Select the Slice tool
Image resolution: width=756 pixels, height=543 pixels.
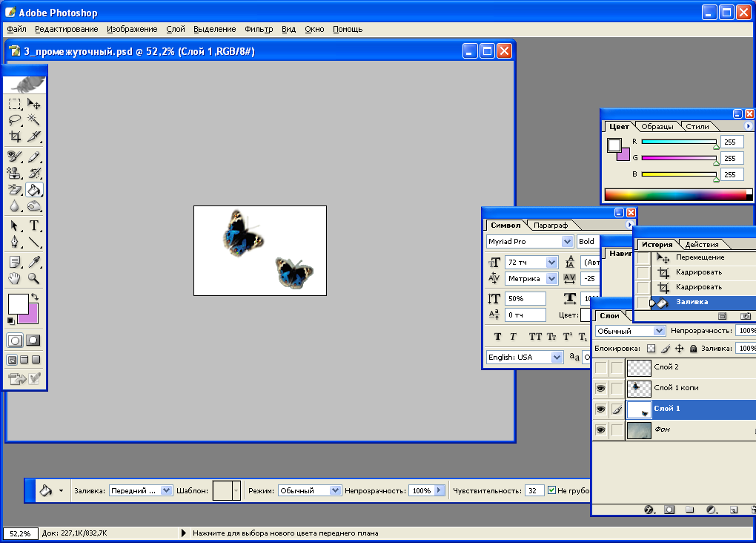click(34, 136)
